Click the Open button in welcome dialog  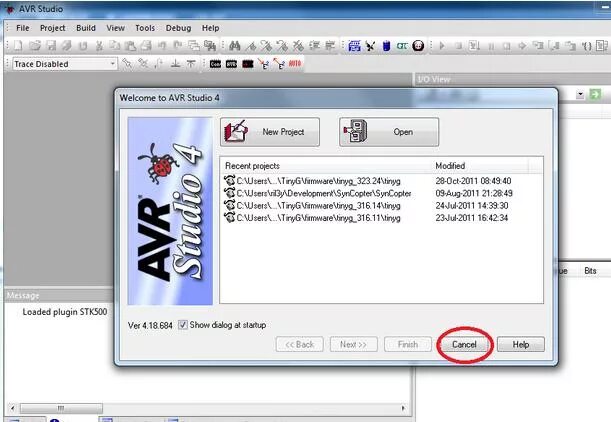(x=389, y=132)
